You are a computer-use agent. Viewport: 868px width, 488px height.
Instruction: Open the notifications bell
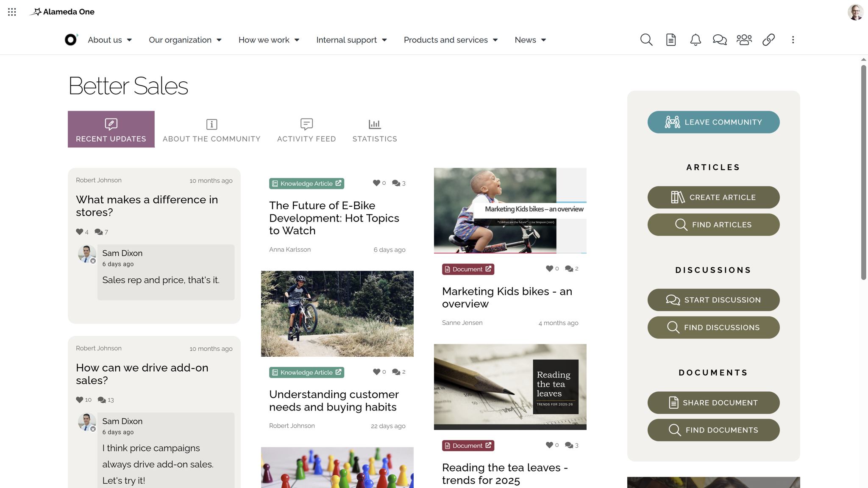695,40
